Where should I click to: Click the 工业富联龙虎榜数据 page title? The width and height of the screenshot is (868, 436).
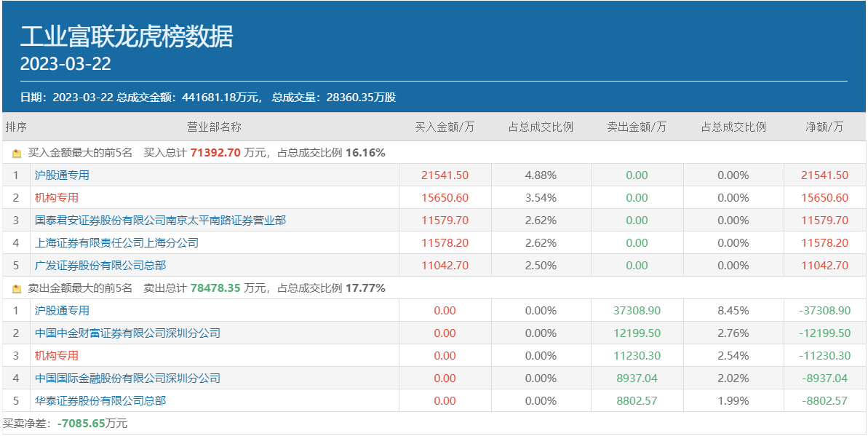click(x=127, y=36)
